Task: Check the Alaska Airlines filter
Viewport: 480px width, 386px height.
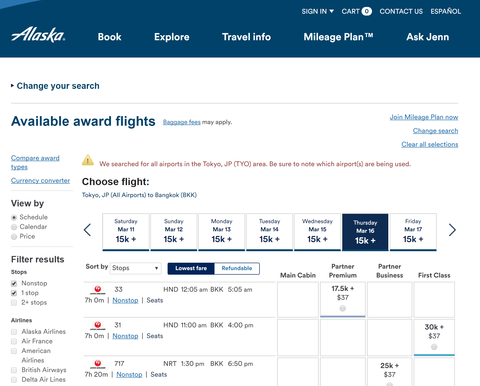Action: coord(14,332)
